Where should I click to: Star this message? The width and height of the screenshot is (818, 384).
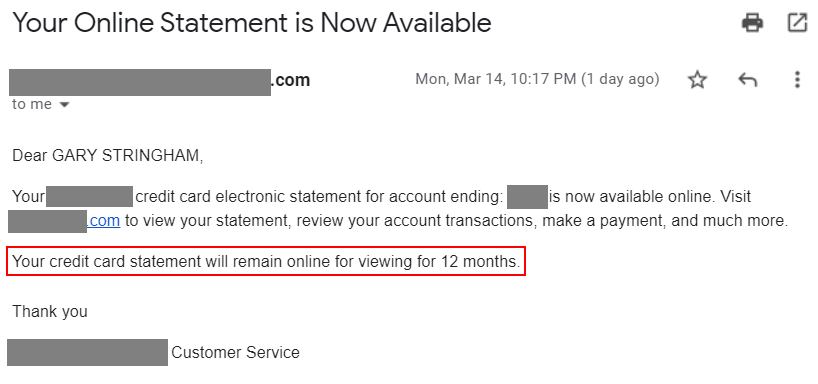(697, 80)
